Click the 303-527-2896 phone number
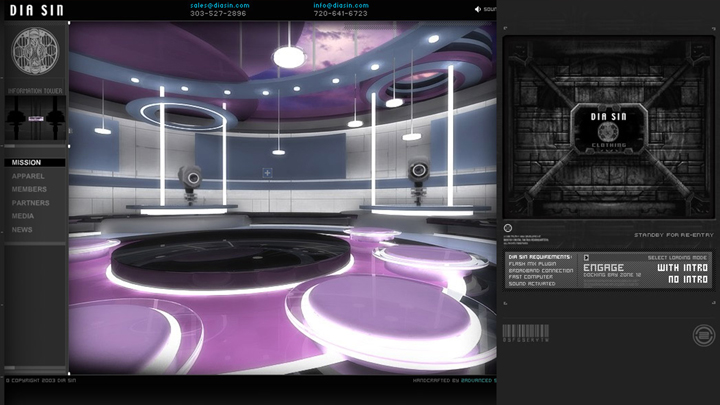720x405 pixels. (218, 14)
